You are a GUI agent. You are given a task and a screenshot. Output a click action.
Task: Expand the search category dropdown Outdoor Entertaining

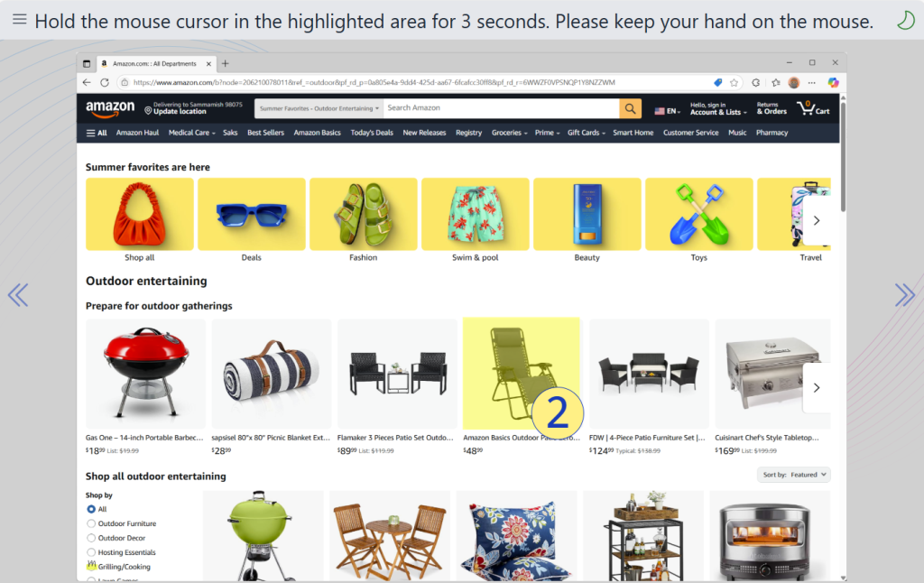[319, 108]
